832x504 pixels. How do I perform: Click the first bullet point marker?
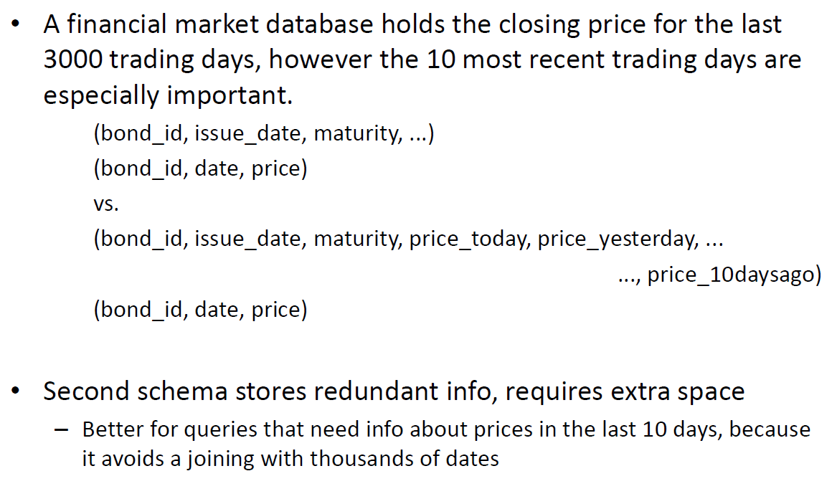pyautogui.click(x=16, y=24)
